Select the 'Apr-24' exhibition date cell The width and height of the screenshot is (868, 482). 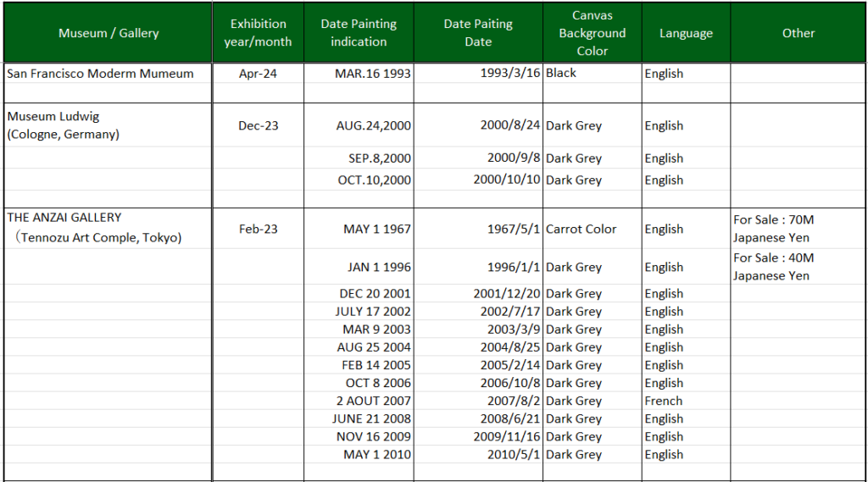click(258, 74)
